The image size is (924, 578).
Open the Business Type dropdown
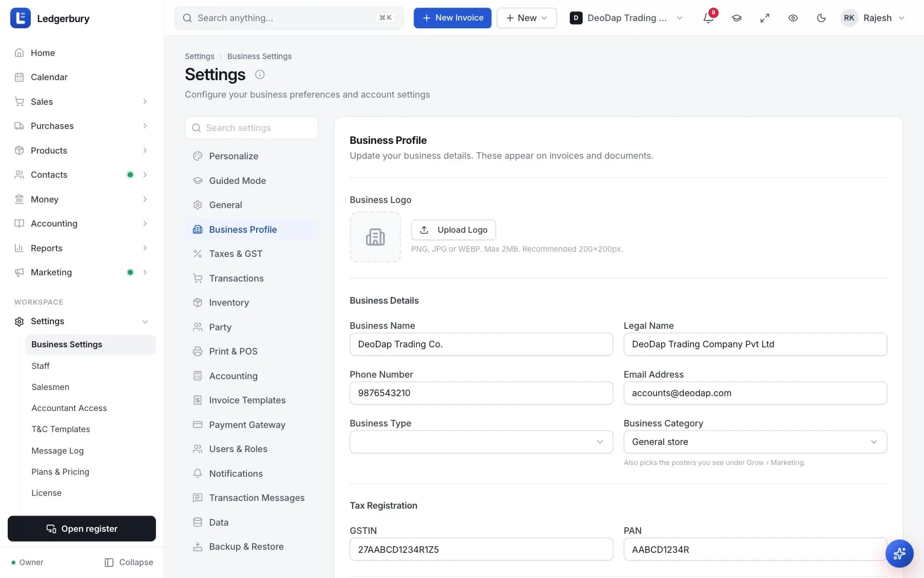pyautogui.click(x=482, y=442)
